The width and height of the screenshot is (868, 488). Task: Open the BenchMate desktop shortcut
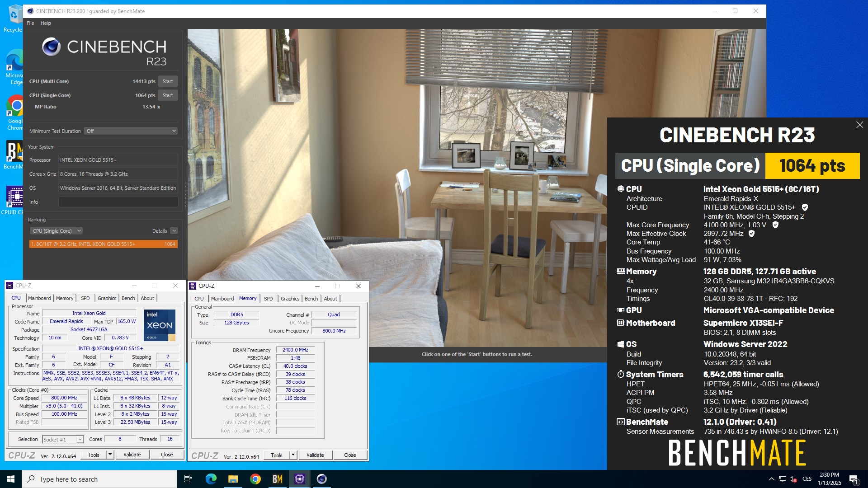14,155
